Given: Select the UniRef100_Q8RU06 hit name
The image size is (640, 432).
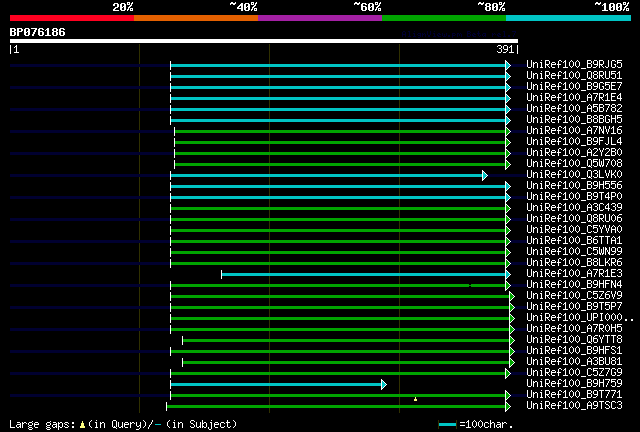Looking at the screenshot, I should pyautogui.click(x=574, y=219).
